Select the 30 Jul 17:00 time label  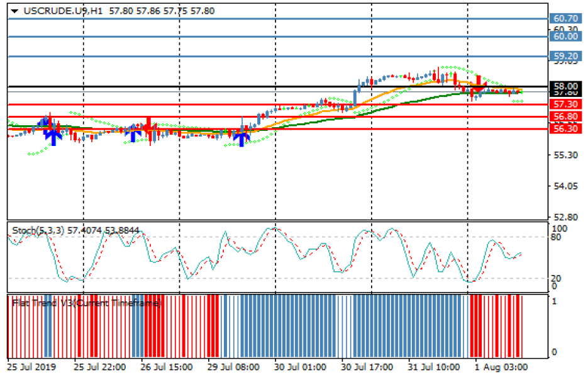coord(367,367)
